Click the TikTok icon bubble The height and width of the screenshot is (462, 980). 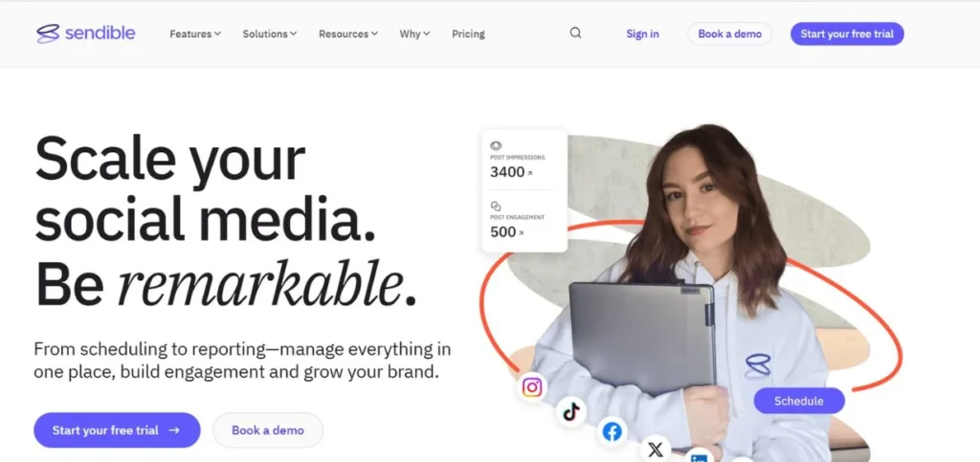[571, 411]
